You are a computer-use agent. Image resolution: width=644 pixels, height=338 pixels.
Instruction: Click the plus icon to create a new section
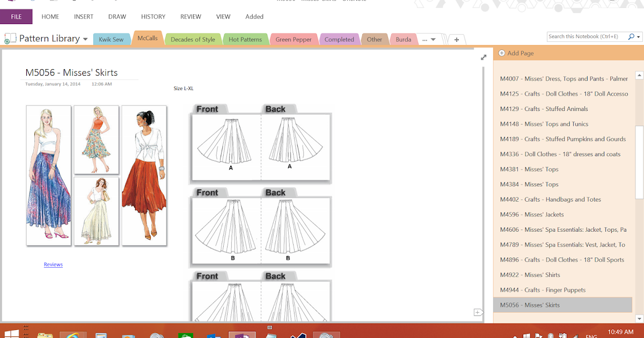tap(456, 39)
